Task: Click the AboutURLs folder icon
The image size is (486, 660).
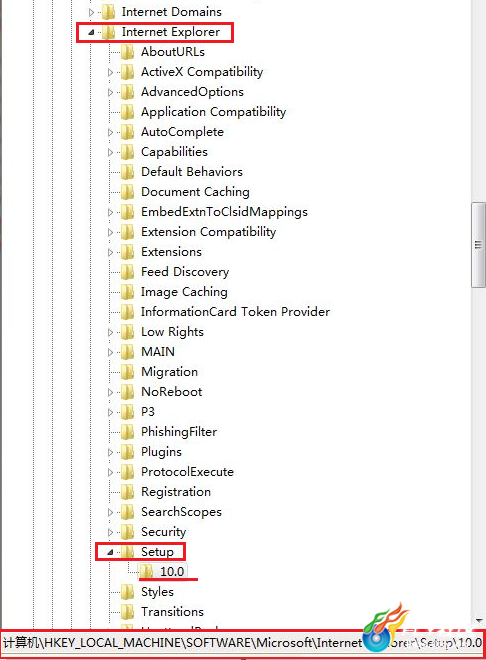Action: tap(127, 52)
